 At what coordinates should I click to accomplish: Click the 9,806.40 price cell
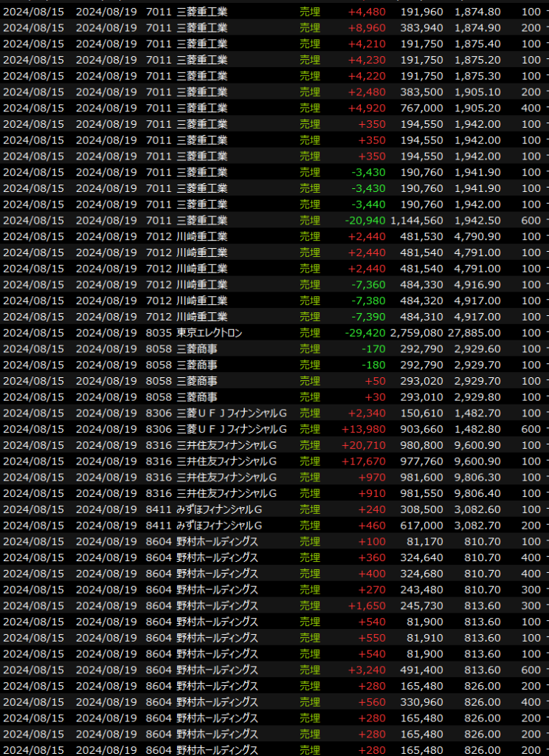pyautogui.click(x=478, y=493)
